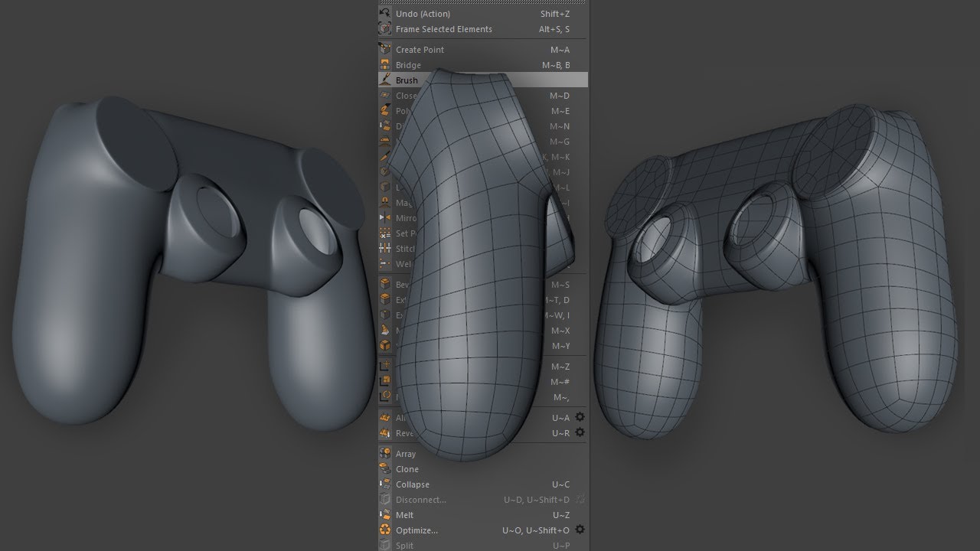The width and height of the screenshot is (980, 551).
Task: Select the Poly pen icon beside shortcut M~E
Action: pos(385,111)
